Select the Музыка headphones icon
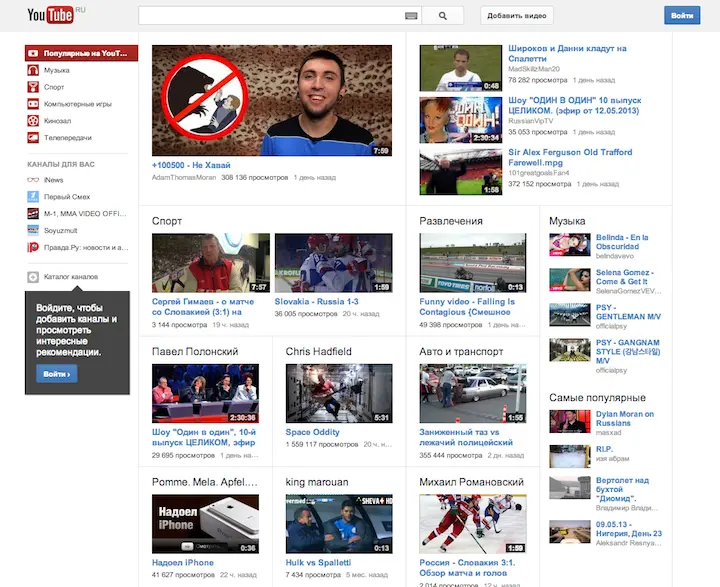The width and height of the screenshot is (720, 587). [x=33, y=70]
